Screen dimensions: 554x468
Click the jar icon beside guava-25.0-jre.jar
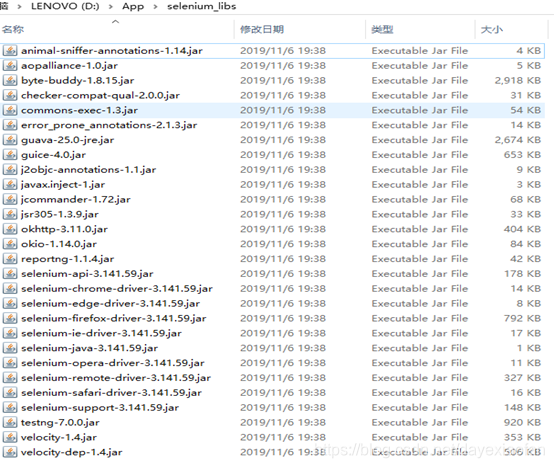pos(10,140)
